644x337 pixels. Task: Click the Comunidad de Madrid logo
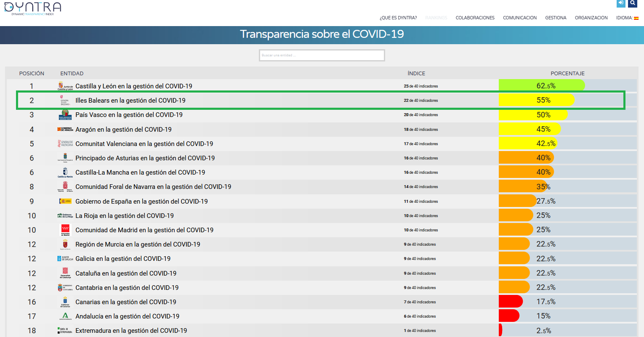point(65,230)
